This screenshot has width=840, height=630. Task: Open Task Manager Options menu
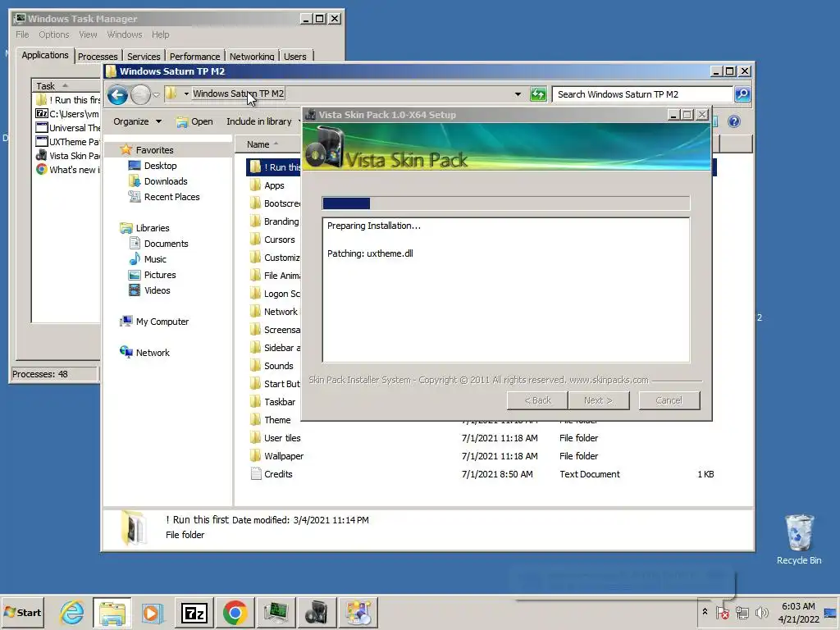point(53,34)
